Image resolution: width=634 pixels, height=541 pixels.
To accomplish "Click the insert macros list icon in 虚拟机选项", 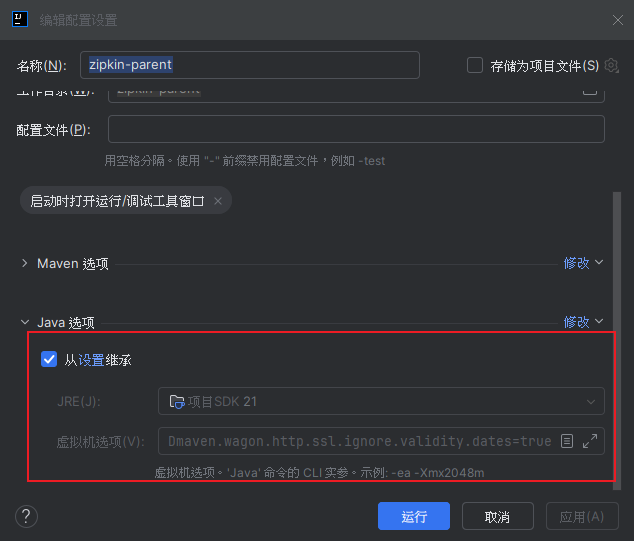I will pyautogui.click(x=567, y=441).
